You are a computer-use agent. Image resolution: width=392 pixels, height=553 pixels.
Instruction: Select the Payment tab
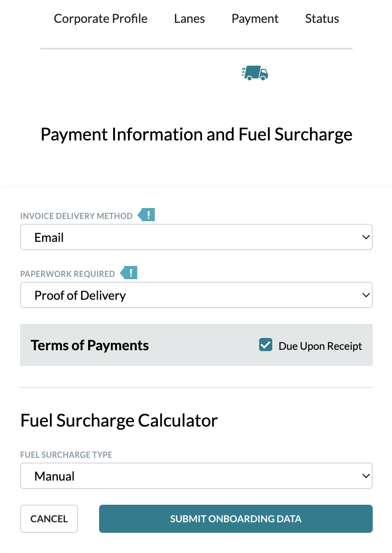click(x=255, y=18)
